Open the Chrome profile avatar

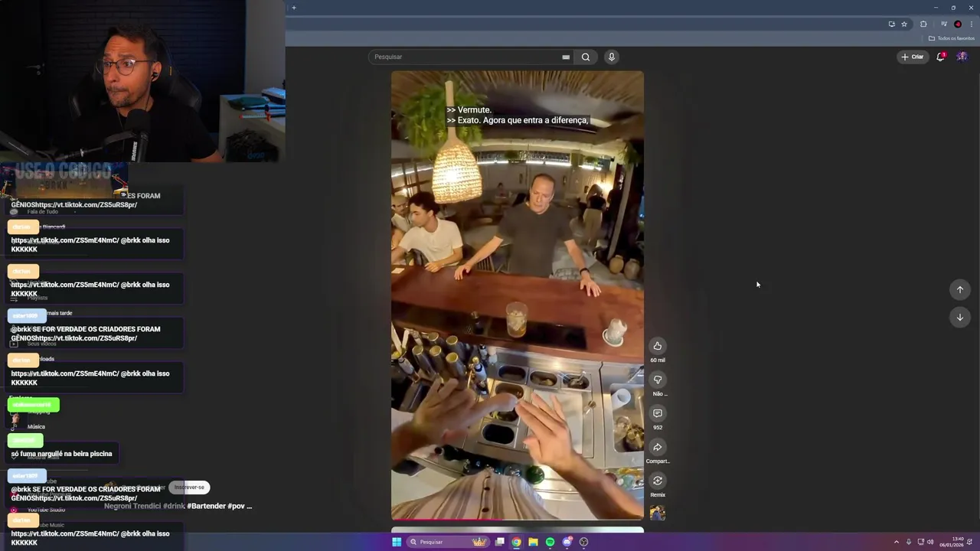pos(957,24)
